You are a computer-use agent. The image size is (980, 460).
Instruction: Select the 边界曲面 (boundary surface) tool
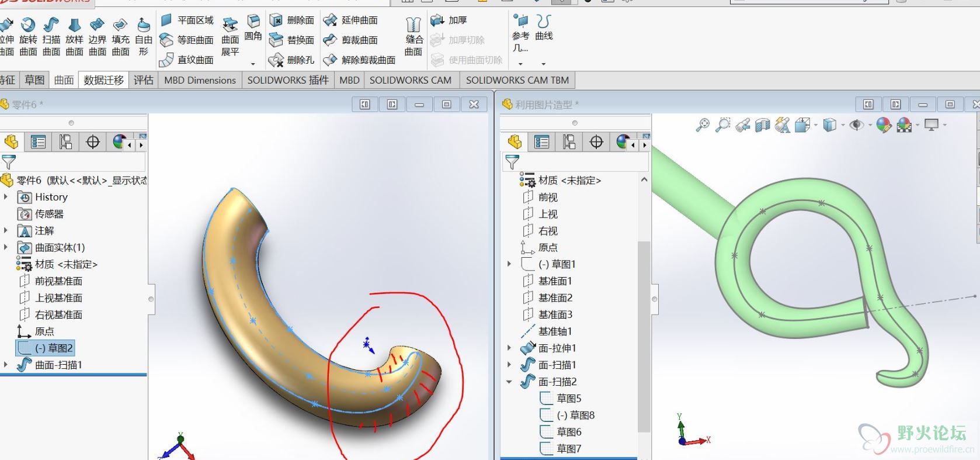97,37
